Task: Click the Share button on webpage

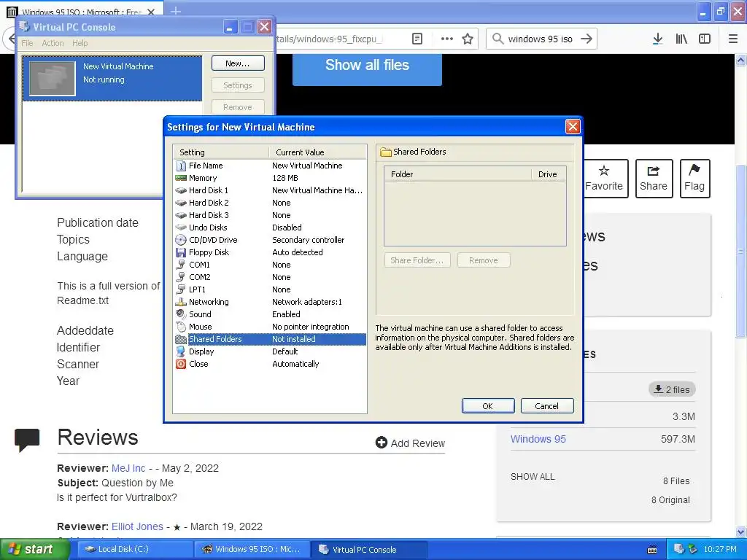Action: click(x=654, y=178)
